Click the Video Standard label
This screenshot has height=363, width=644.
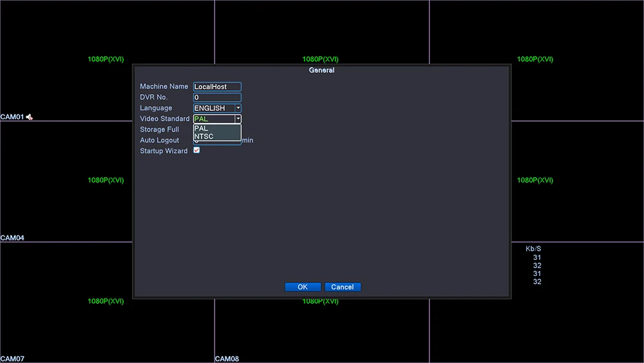click(165, 119)
